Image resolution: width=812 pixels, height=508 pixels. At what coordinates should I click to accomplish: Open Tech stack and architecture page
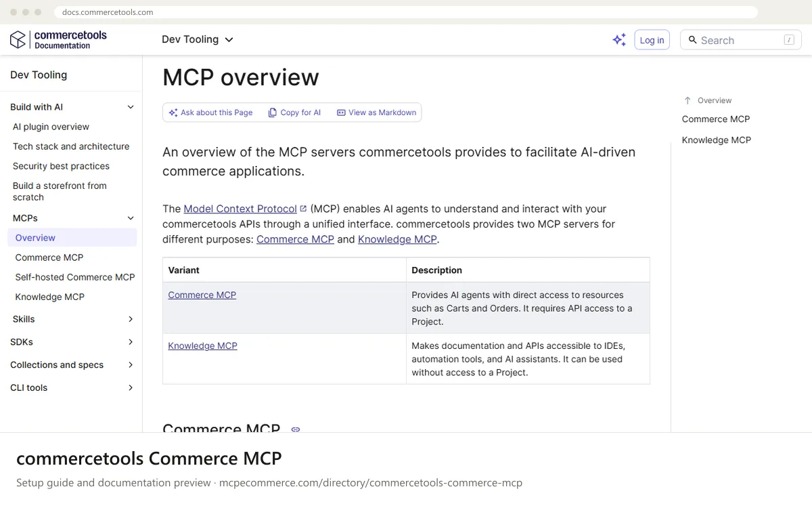pos(71,146)
